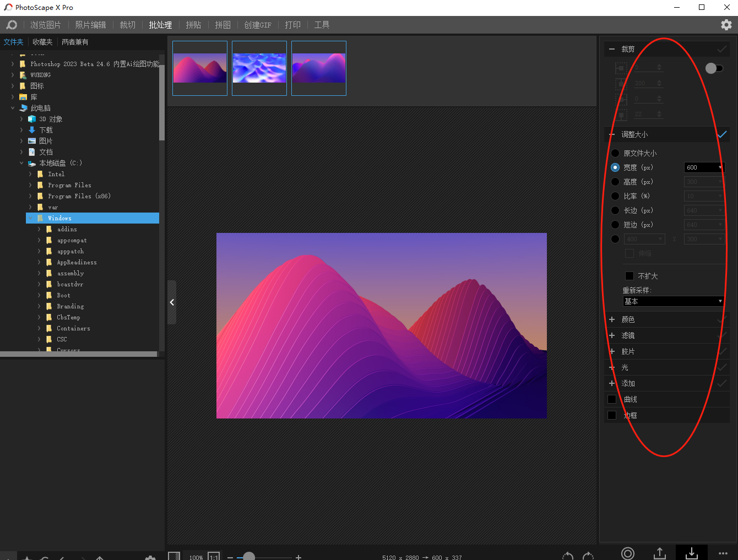The height and width of the screenshot is (560, 738).
Task: Click the save download icon at bottom right
Action: tap(691, 553)
